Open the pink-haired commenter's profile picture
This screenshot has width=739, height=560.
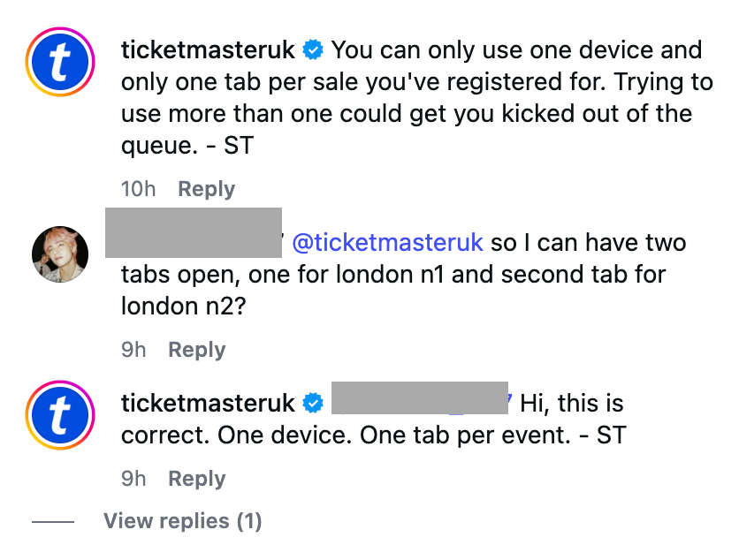(x=61, y=254)
